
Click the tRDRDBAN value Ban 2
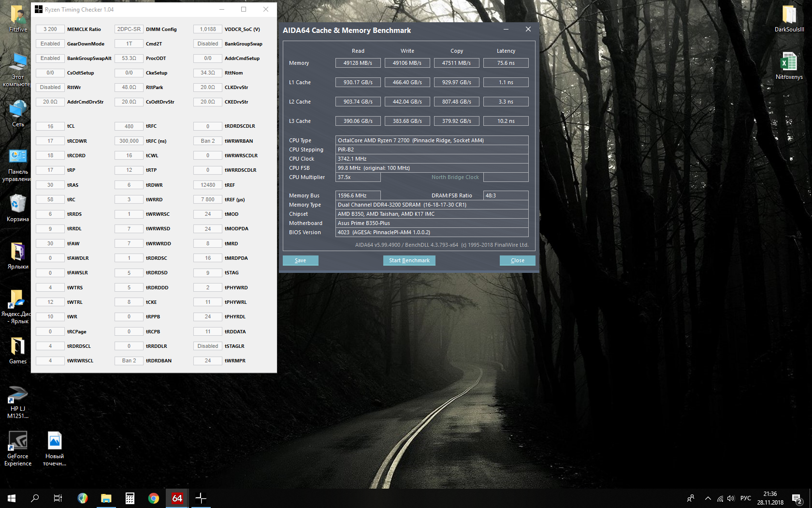129,360
